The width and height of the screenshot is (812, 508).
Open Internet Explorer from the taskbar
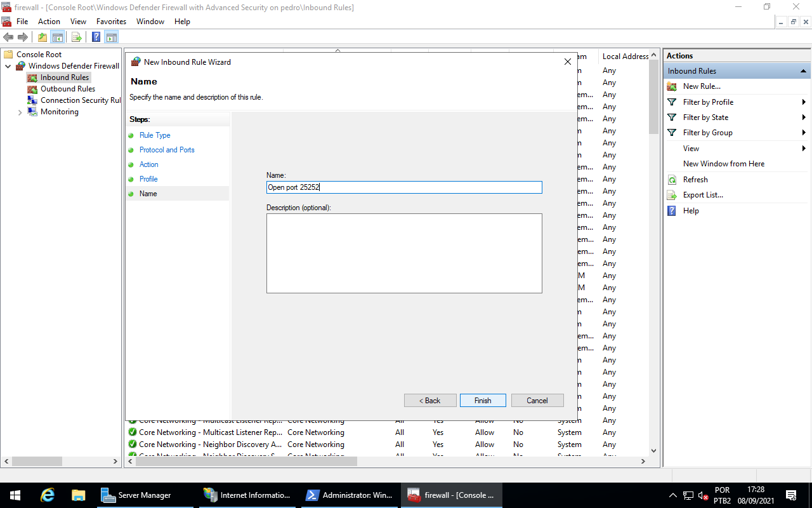48,495
